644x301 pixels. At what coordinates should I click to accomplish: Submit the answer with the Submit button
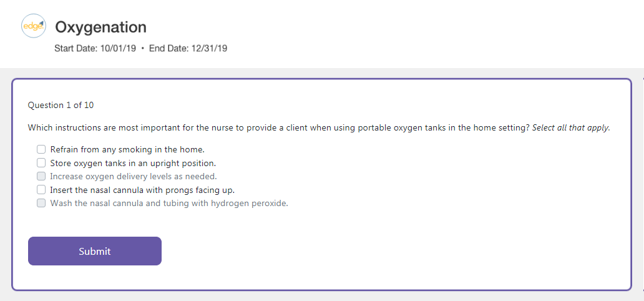point(95,251)
